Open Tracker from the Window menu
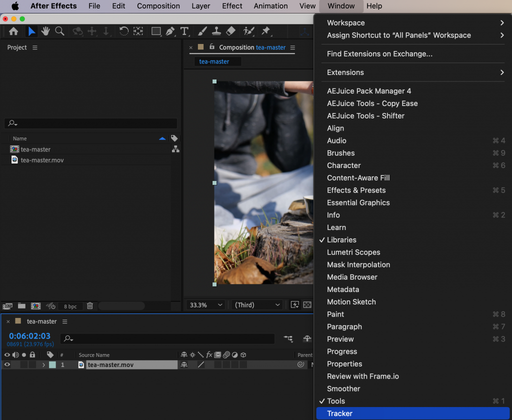This screenshot has height=420, width=512. pos(340,413)
